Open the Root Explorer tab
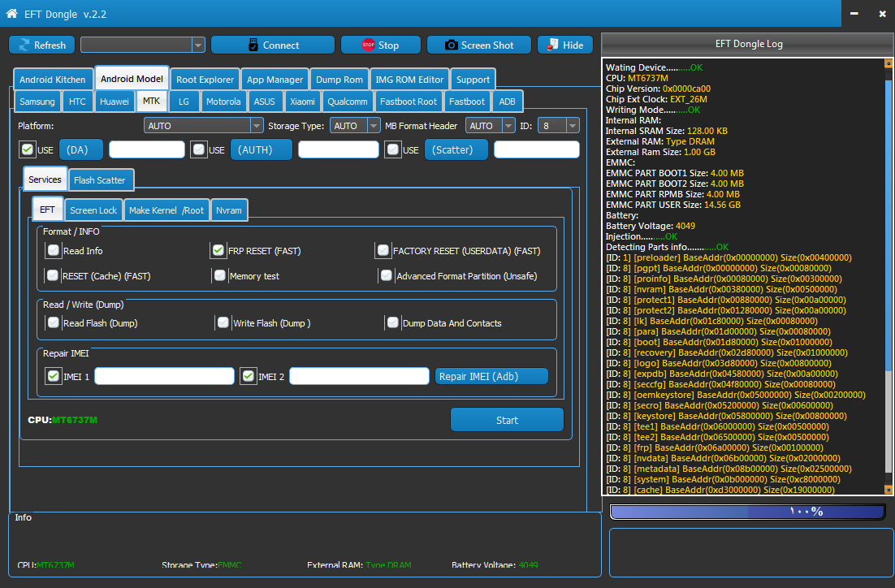895x588 pixels. [x=205, y=80]
